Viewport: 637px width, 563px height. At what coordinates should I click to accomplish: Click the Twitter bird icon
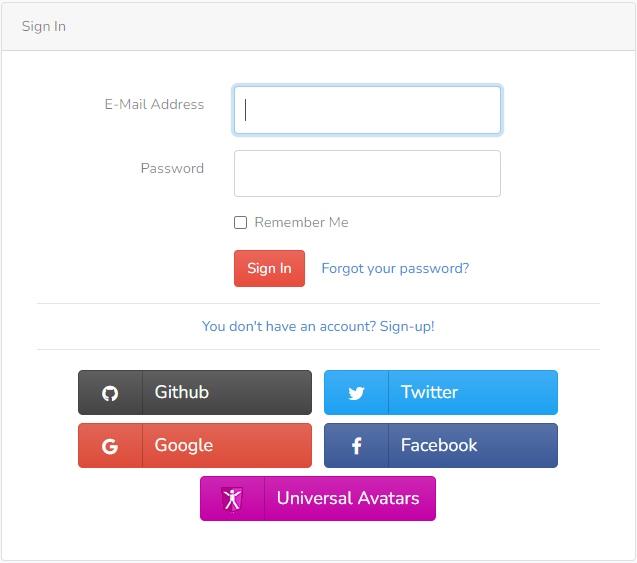click(x=356, y=393)
